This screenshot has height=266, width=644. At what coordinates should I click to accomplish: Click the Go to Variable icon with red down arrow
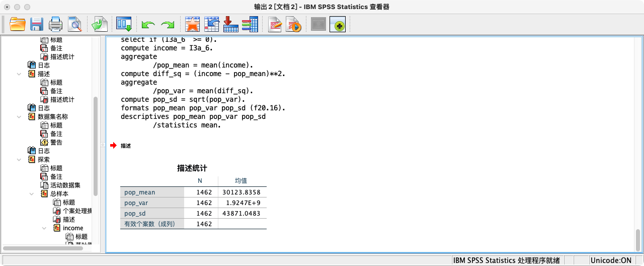click(x=230, y=24)
